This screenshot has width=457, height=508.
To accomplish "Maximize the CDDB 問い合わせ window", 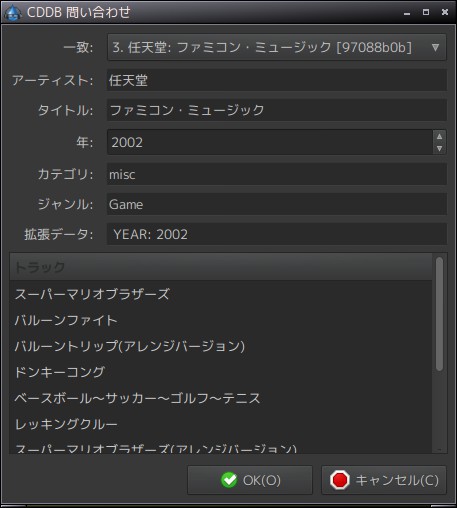I will pos(426,12).
